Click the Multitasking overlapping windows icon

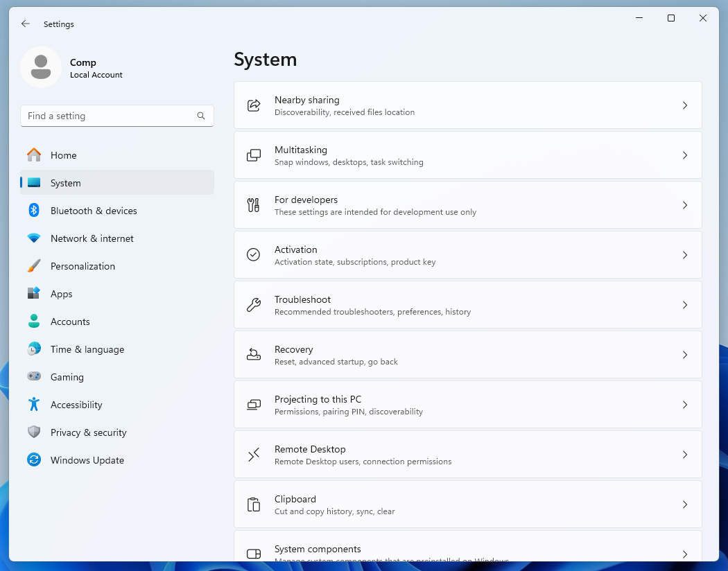[x=254, y=155]
